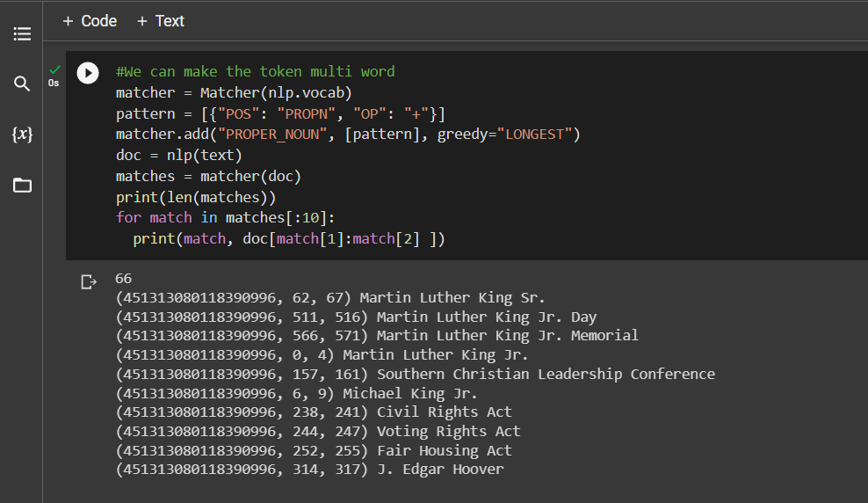Add a new text cell with + Text
The width and height of the screenshot is (868, 503).
pyautogui.click(x=161, y=21)
